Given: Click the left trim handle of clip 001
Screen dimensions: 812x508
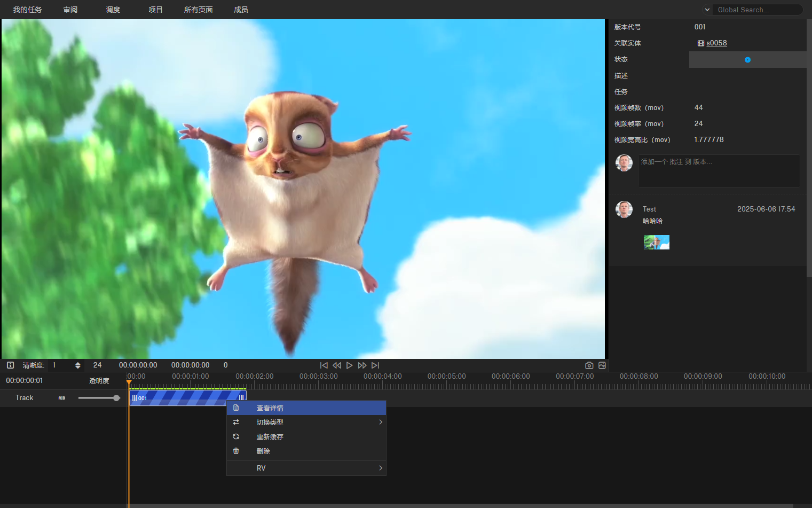Looking at the screenshot, I should click(x=135, y=398).
